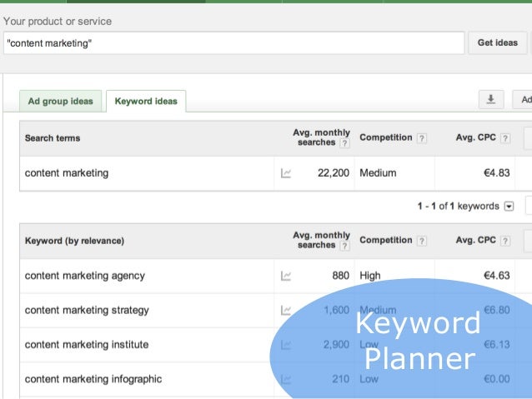The image size is (532, 399).
Task: Expand the keywords pagination dropdown arrow
Action: tap(509, 206)
